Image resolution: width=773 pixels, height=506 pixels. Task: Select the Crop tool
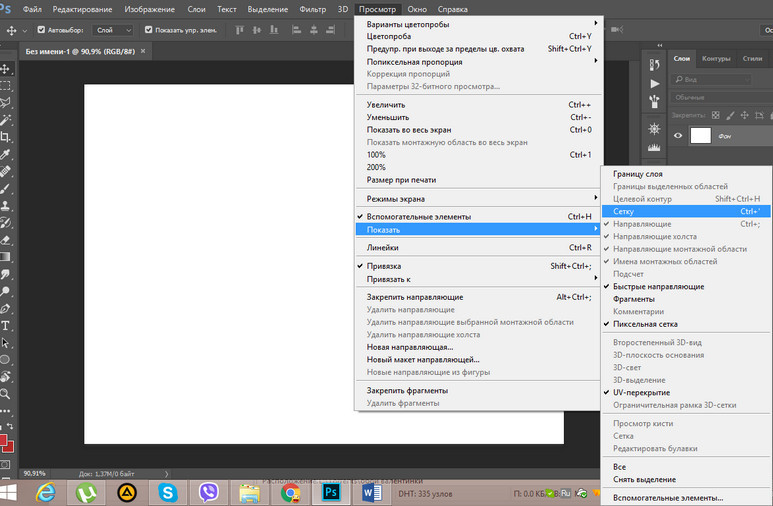coord(5,137)
